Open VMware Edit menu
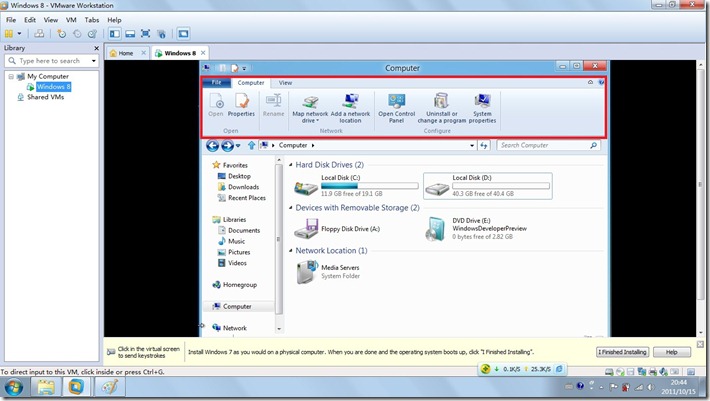The image size is (710, 401). (30, 20)
